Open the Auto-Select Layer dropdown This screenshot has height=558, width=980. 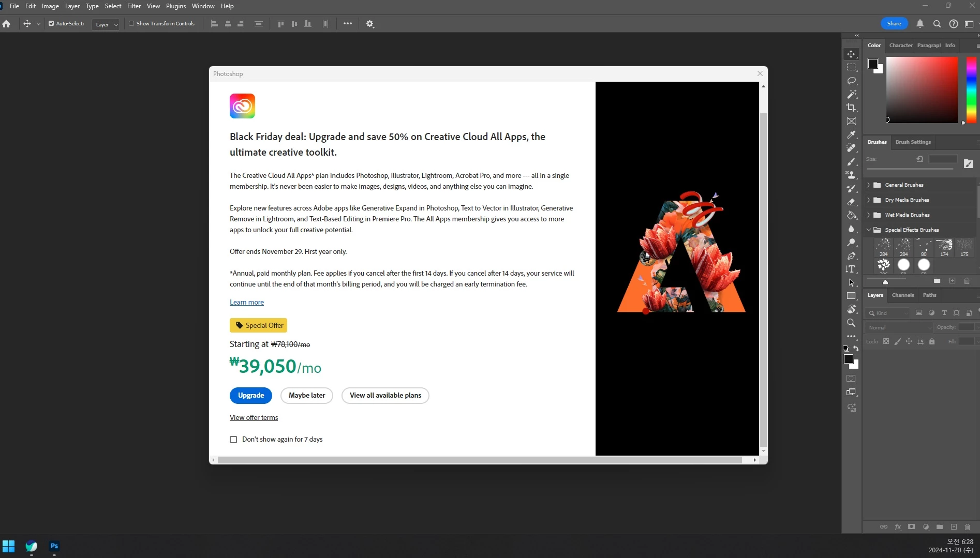click(x=106, y=24)
